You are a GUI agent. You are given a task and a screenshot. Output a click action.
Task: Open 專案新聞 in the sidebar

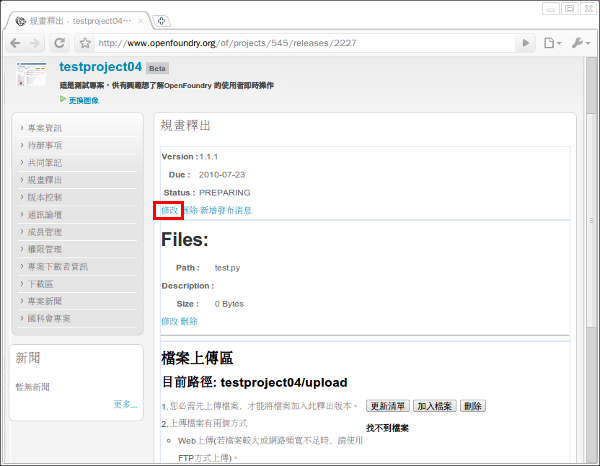pyautogui.click(x=44, y=301)
